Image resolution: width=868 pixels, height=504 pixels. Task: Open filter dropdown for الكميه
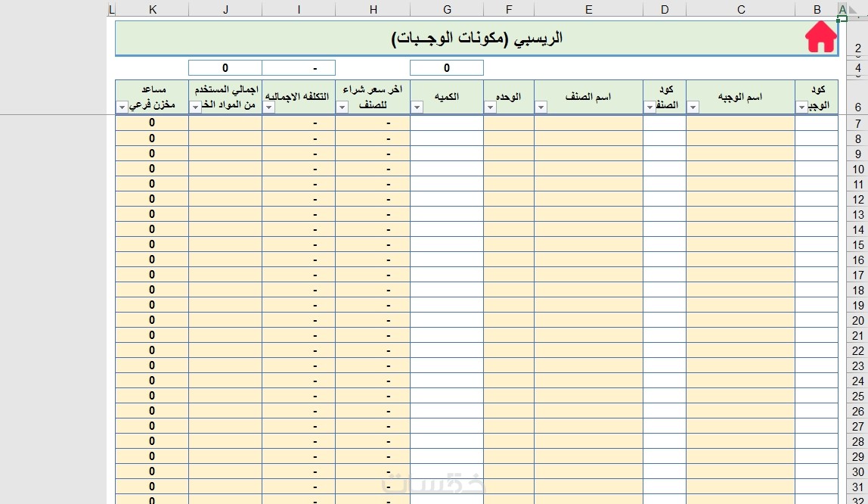[x=417, y=107]
